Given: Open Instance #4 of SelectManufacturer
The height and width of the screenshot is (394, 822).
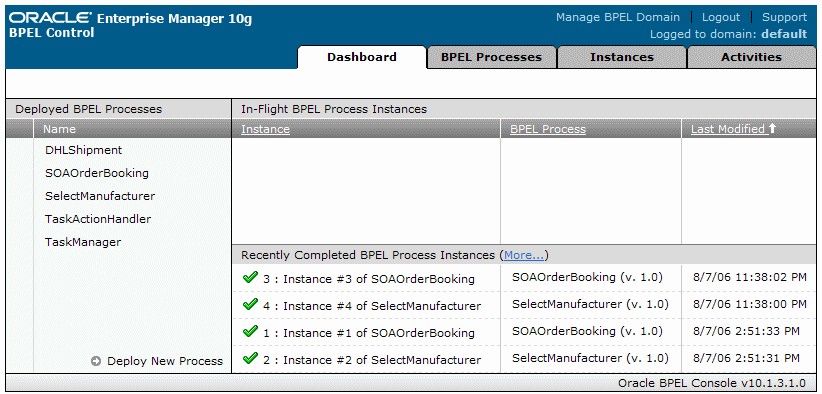Looking at the screenshot, I should click(x=372, y=306).
